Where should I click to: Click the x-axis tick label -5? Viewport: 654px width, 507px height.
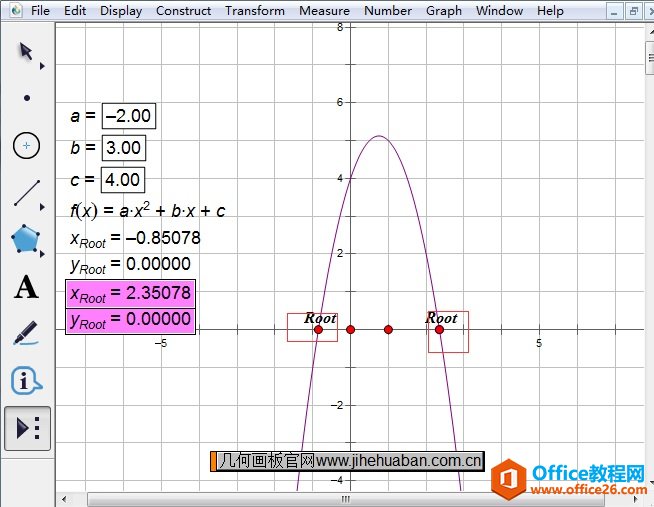pos(161,343)
